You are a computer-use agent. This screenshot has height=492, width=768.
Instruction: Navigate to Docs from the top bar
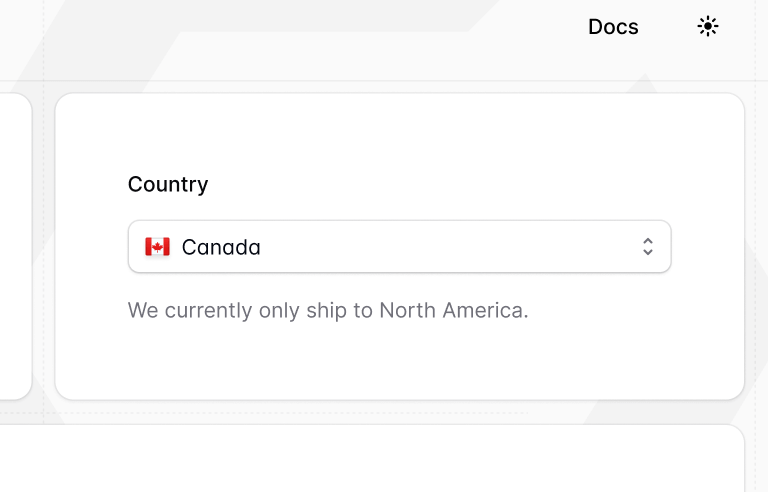[x=613, y=27]
